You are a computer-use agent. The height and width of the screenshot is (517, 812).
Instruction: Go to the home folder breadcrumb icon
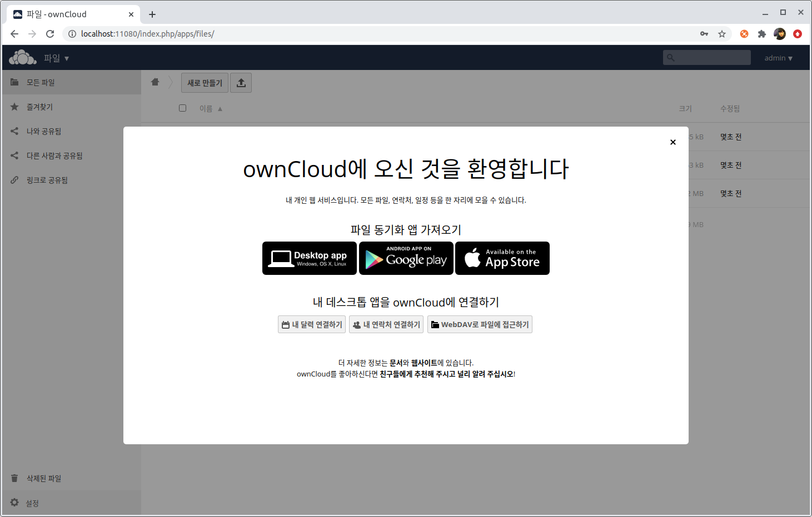tap(155, 82)
